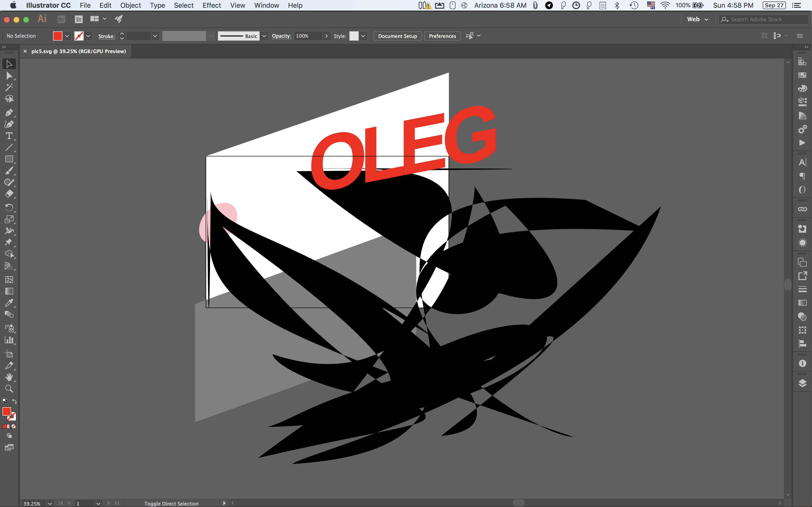Open the zoom level dropdown
812x507 pixels.
pos(50,503)
